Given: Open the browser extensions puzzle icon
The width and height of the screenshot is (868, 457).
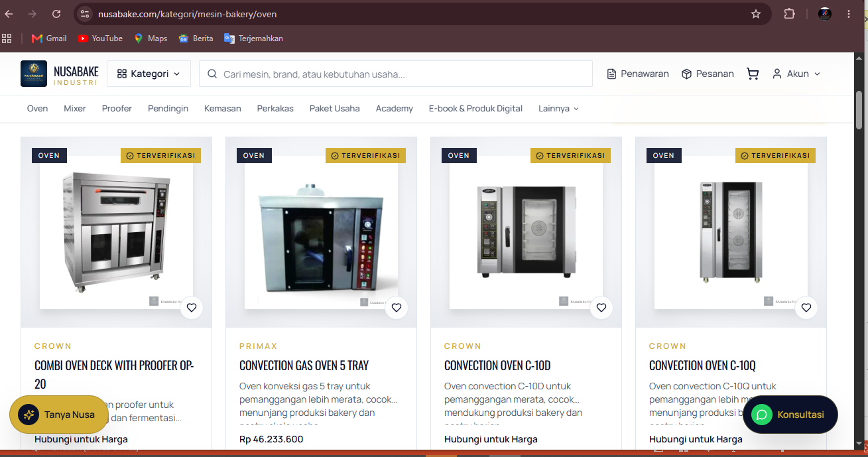Looking at the screenshot, I should click(x=789, y=14).
